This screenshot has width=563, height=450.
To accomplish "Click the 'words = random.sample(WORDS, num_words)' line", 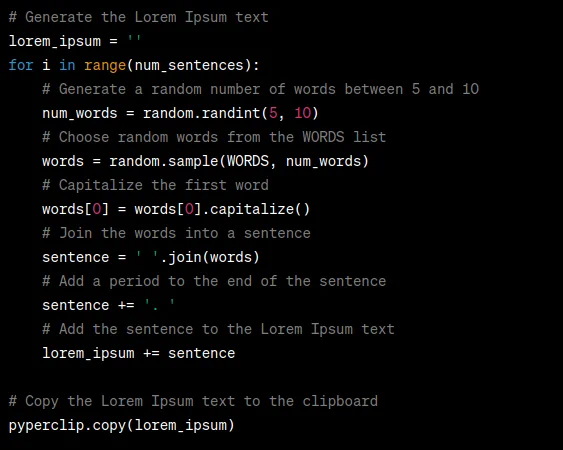I will coord(205,161).
